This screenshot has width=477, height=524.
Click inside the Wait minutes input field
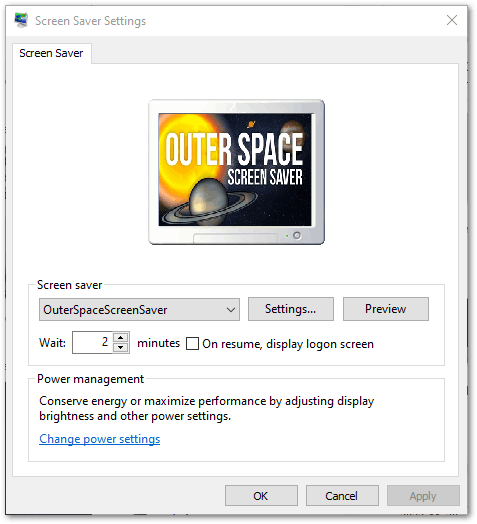coord(93,342)
